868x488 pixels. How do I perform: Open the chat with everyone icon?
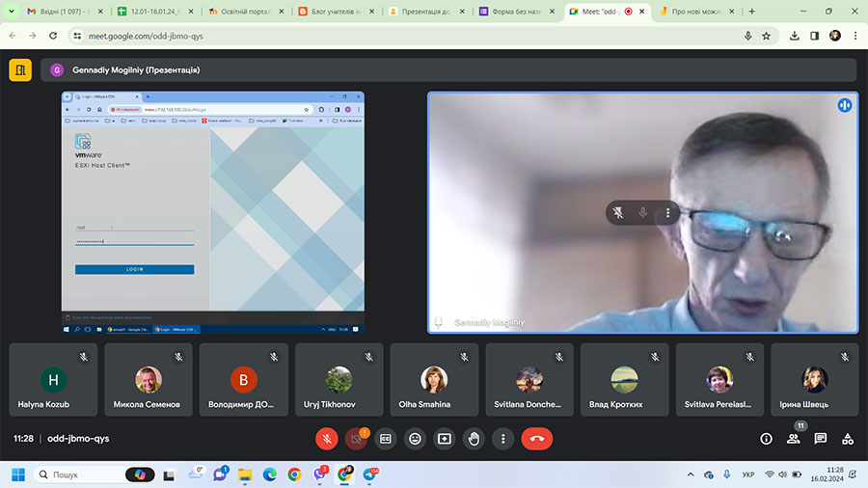pyautogui.click(x=821, y=438)
